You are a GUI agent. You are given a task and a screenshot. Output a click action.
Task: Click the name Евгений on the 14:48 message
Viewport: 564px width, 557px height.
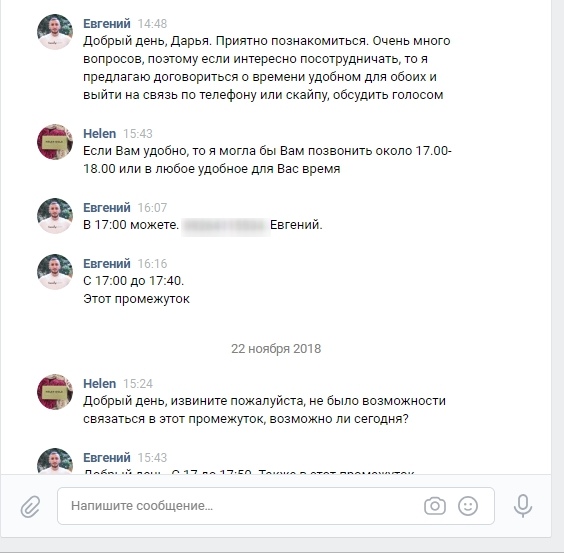[107, 24]
